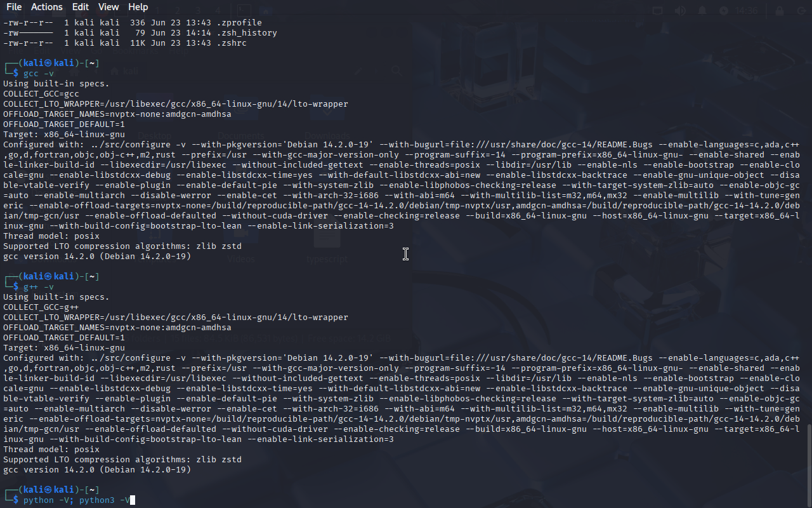Open the Help menu
Screen dimensions: 812x508
tap(138, 7)
